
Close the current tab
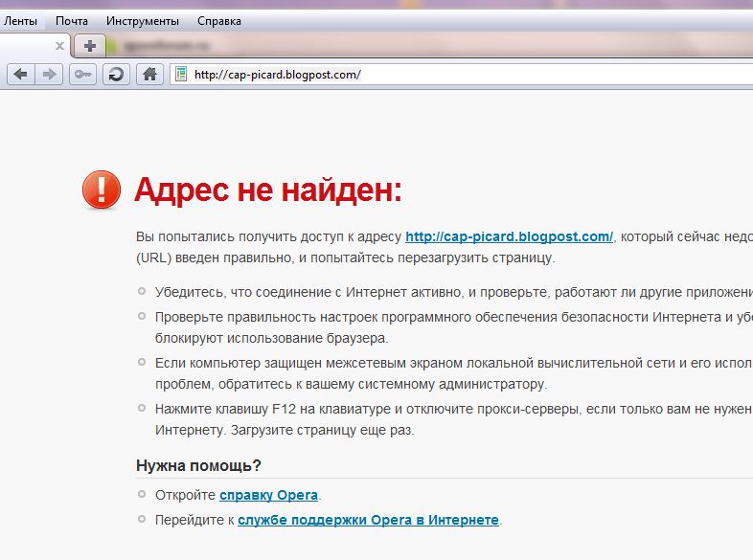59,46
